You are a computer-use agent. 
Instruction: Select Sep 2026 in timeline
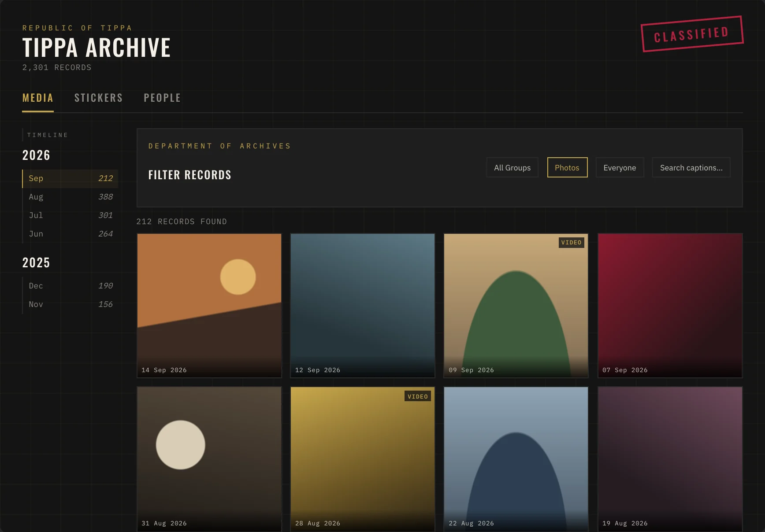click(71, 178)
